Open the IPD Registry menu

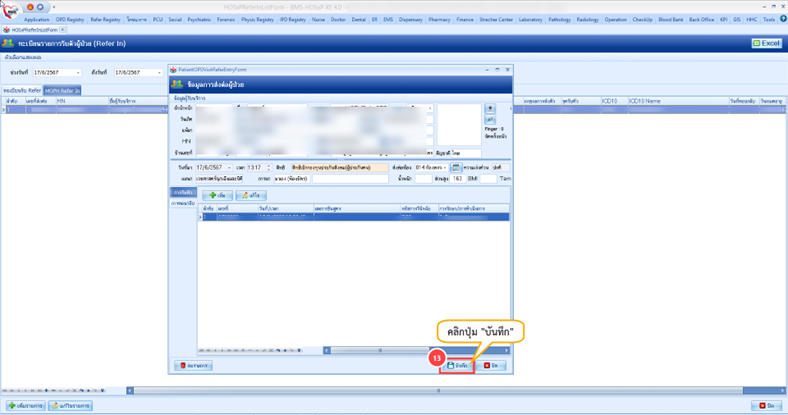pos(293,20)
